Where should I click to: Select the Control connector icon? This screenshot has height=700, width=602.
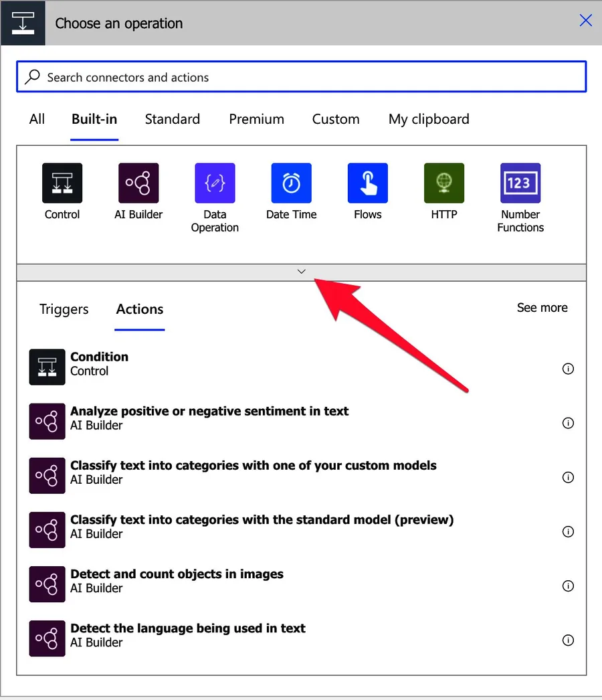[x=62, y=183]
